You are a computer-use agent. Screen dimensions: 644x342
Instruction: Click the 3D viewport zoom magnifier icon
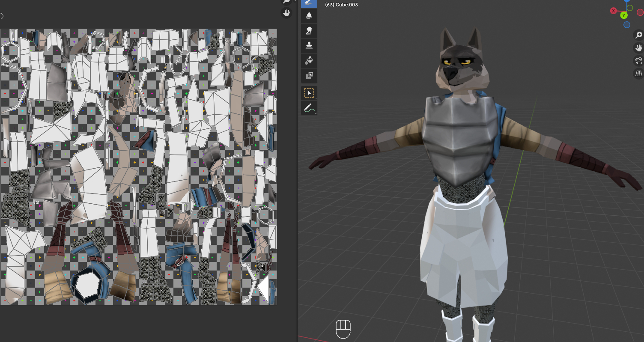[x=638, y=35]
